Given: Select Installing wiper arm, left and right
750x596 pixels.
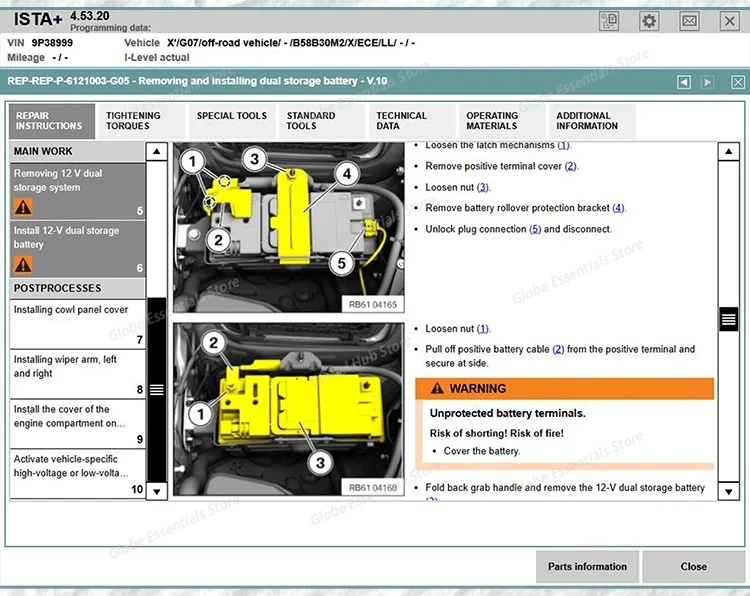Looking at the screenshot, I should [77, 374].
